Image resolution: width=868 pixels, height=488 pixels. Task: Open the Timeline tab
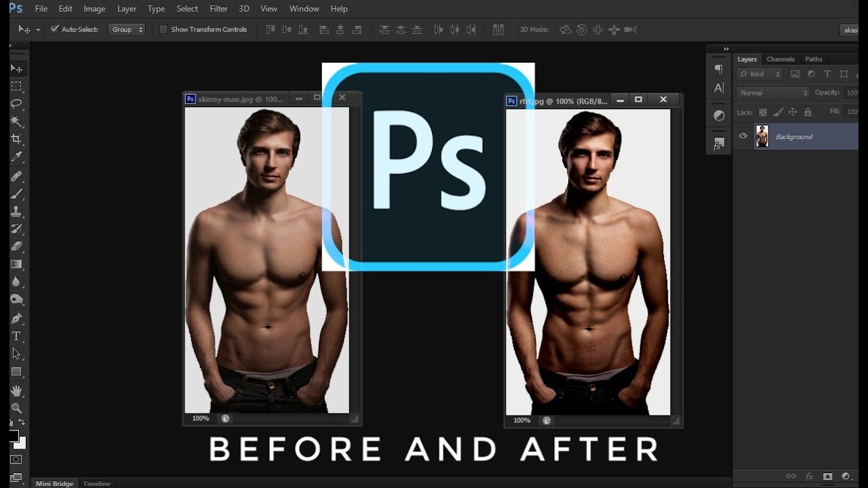(x=96, y=483)
